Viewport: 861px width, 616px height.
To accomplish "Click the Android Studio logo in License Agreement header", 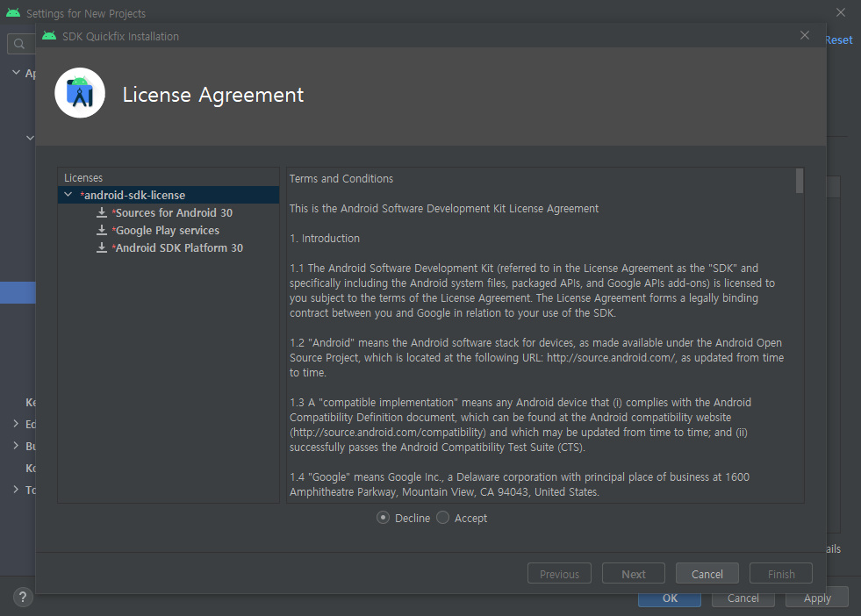I will point(80,93).
